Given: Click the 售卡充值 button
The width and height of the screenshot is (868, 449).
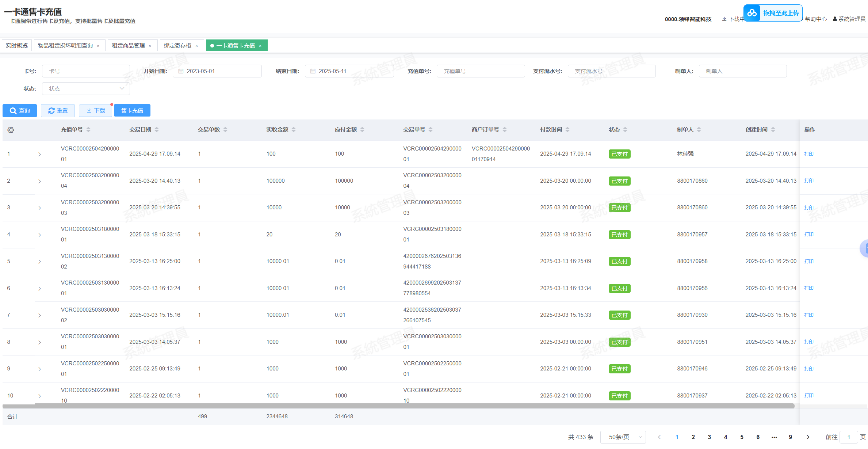Looking at the screenshot, I should click(132, 111).
